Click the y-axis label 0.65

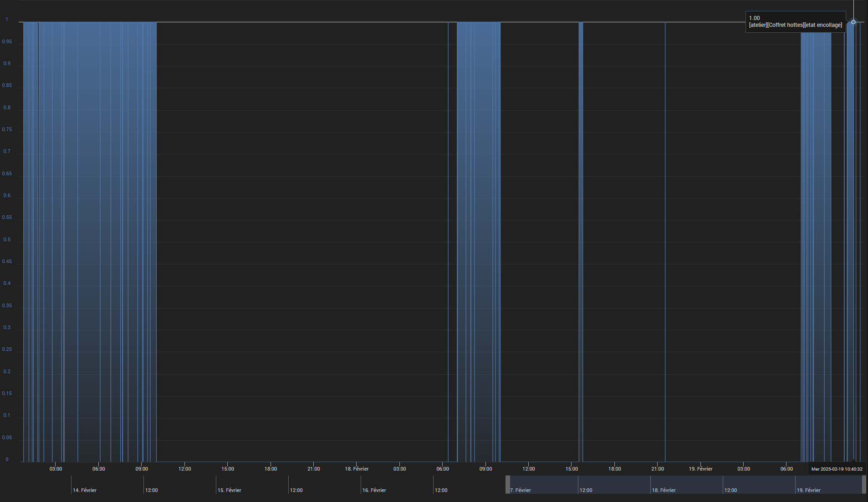pos(7,174)
